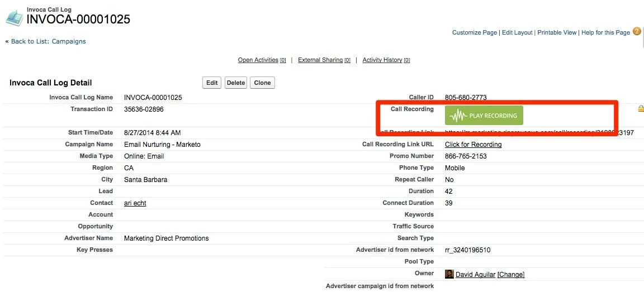Select phone type Mobile
The image size is (644, 292).
455,167
